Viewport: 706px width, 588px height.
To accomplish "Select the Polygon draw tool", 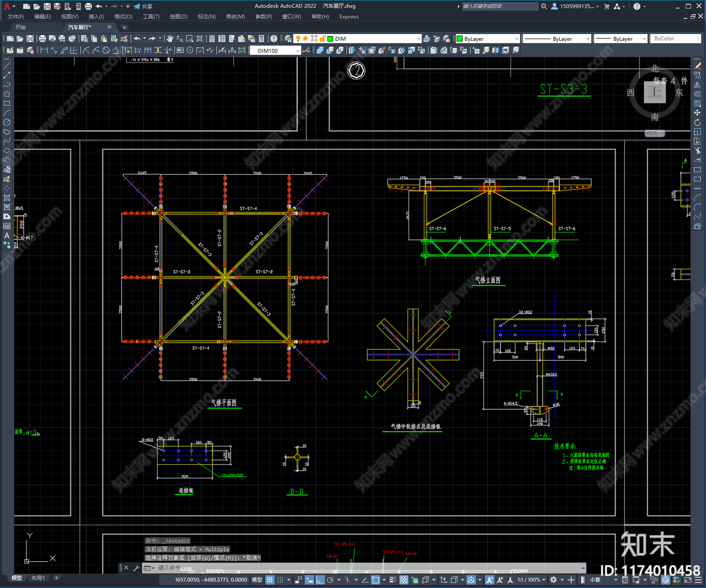I will pos(7,94).
